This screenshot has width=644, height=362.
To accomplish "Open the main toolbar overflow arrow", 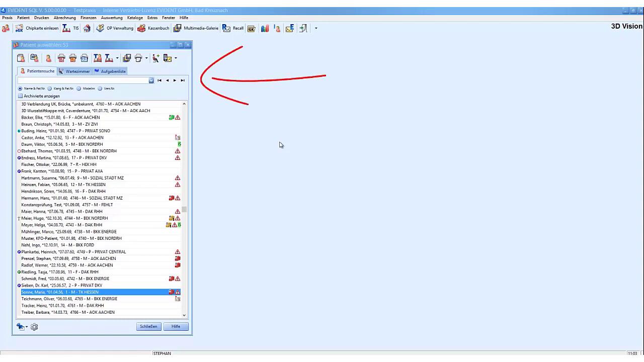I will tap(316, 29).
